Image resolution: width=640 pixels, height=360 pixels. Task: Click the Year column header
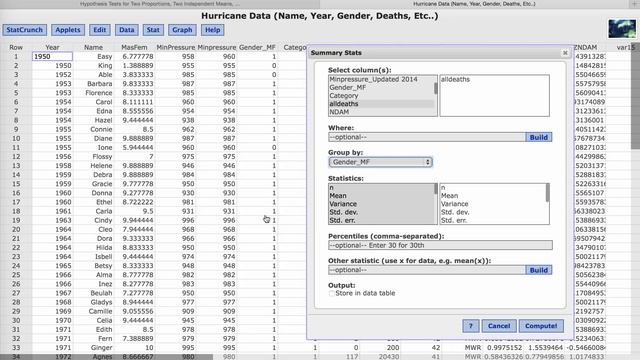pyautogui.click(x=52, y=47)
